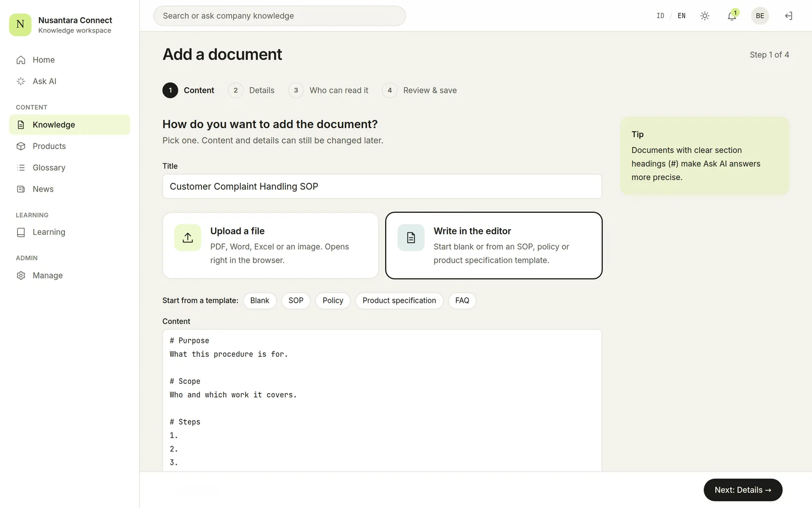Click the Nusantara Connect N logo
Image resolution: width=812 pixels, height=508 pixels.
pyautogui.click(x=20, y=24)
